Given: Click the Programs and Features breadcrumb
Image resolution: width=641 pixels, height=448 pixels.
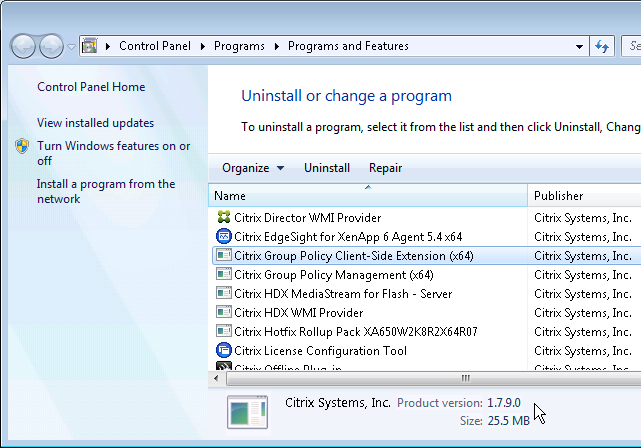Looking at the screenshot, I should click(348, 46).
